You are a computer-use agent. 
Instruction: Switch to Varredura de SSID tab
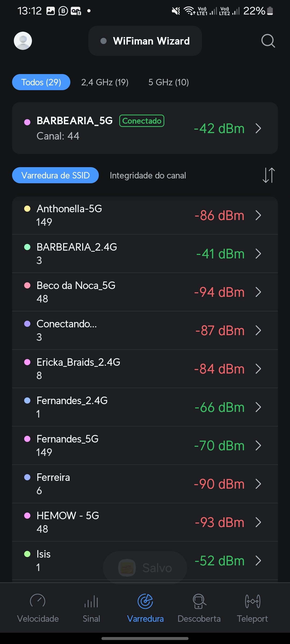coord(55,175)
